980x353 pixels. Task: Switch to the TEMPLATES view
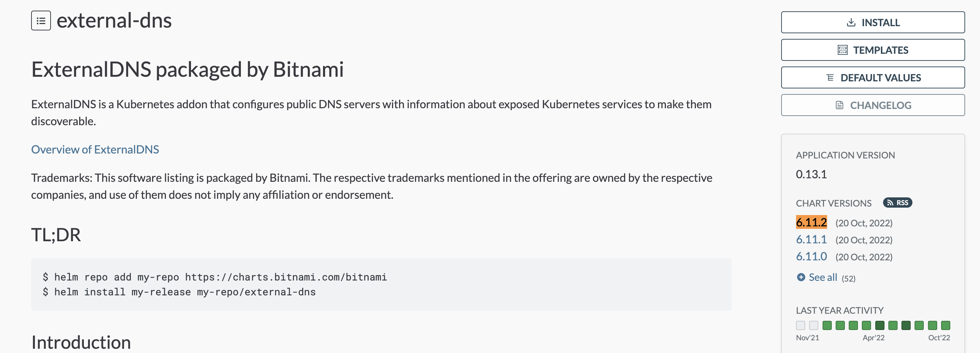(873, 50)
